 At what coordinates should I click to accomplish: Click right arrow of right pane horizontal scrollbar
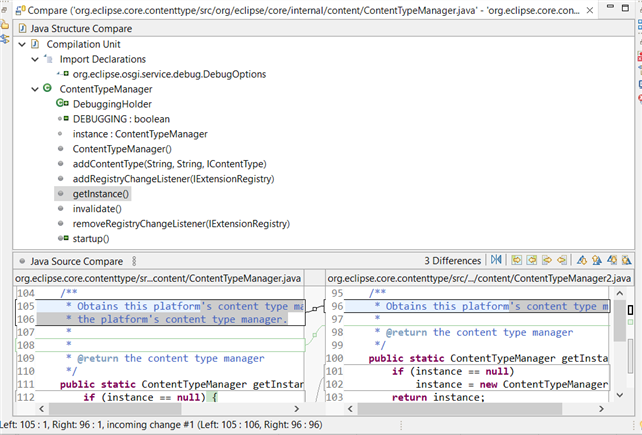pyautogui.click(x=601, y=408)
